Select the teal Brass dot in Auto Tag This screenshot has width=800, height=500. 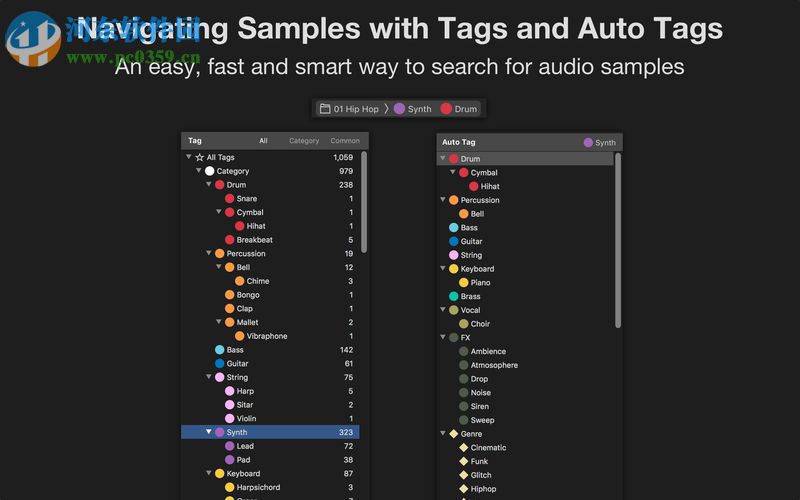tap(454, 296)
